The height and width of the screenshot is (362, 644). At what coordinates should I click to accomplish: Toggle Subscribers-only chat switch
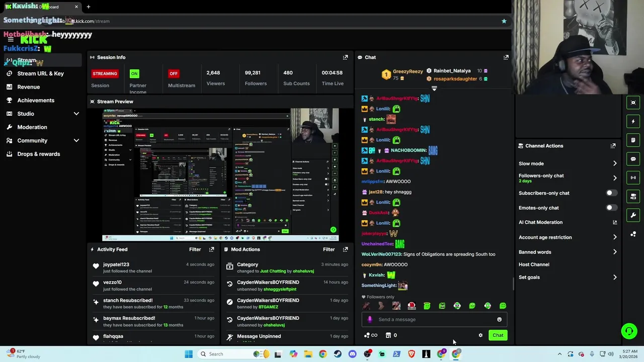pos(611,193)
